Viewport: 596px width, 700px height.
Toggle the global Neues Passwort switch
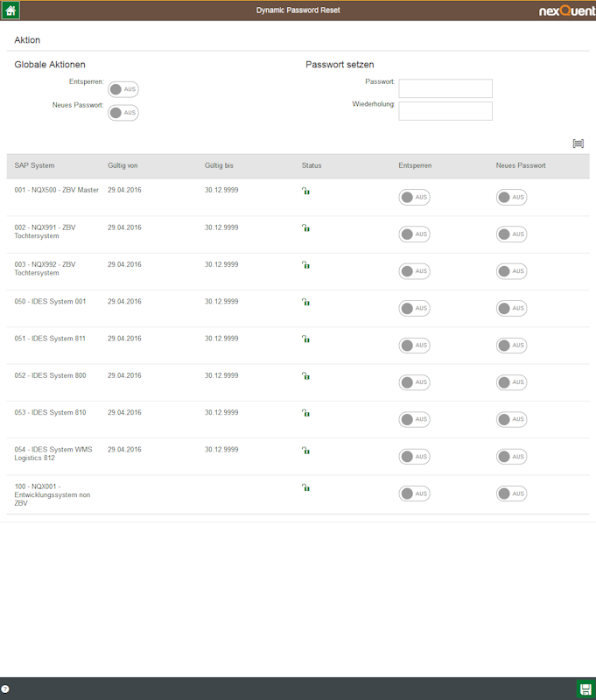coord(123,113)
